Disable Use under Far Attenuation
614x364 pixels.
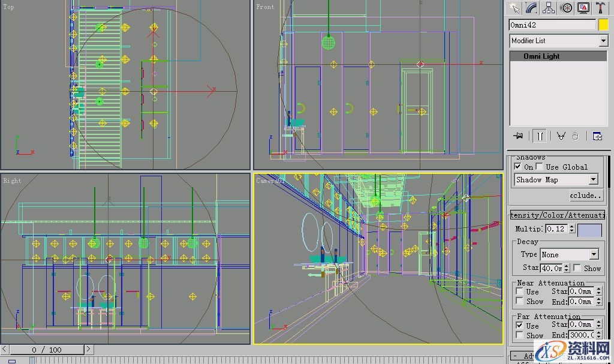point(519,326)
